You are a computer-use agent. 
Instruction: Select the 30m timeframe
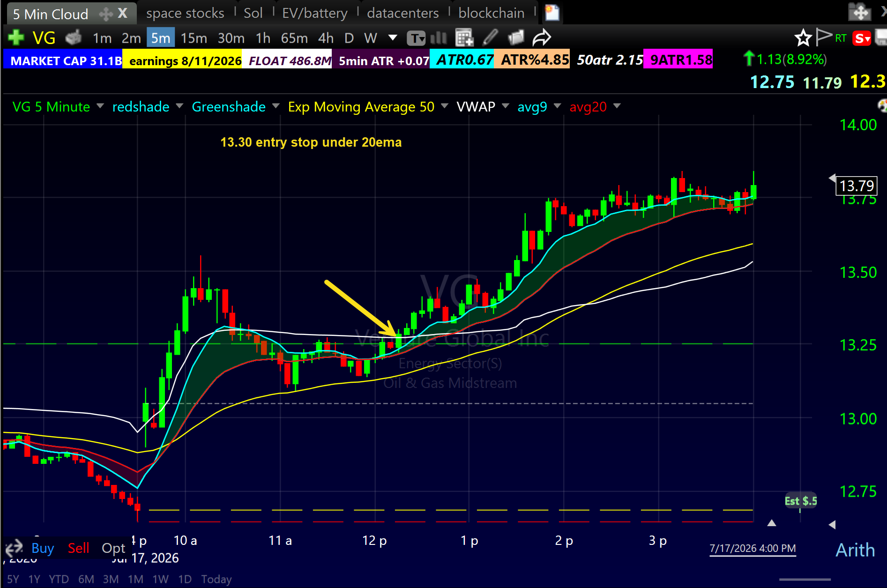[x=231, y=38]
